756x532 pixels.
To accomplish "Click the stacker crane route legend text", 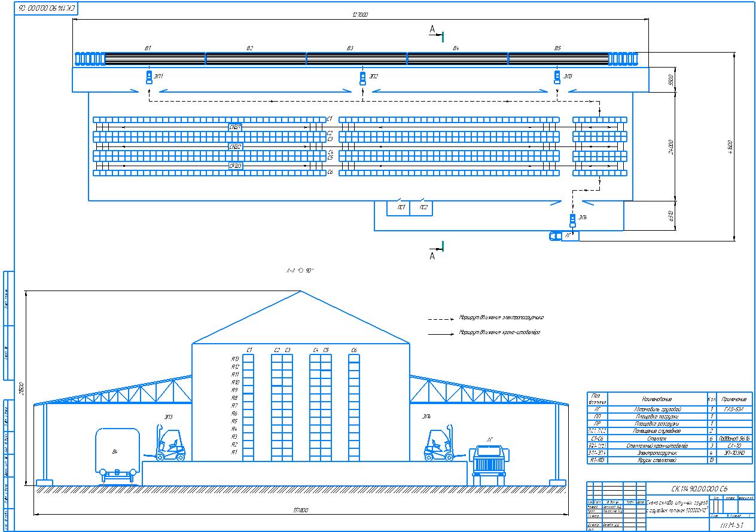I will click(x=499, y=332).
